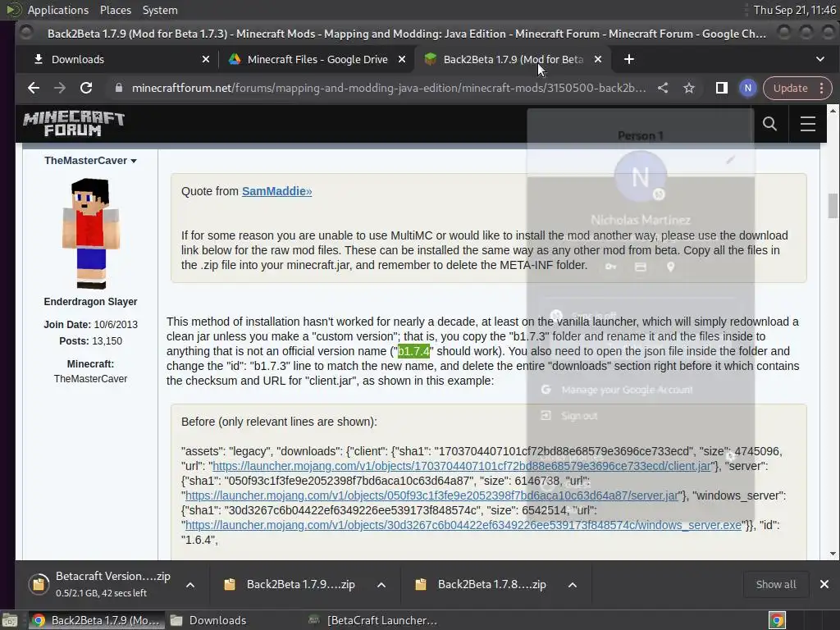Click the page vertical scrollbar thumb

832,206
